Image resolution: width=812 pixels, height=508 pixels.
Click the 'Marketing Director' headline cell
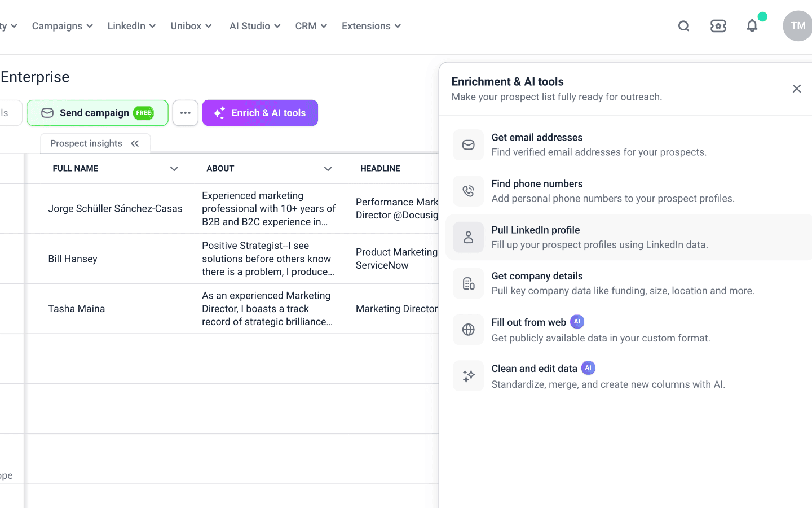397,309
